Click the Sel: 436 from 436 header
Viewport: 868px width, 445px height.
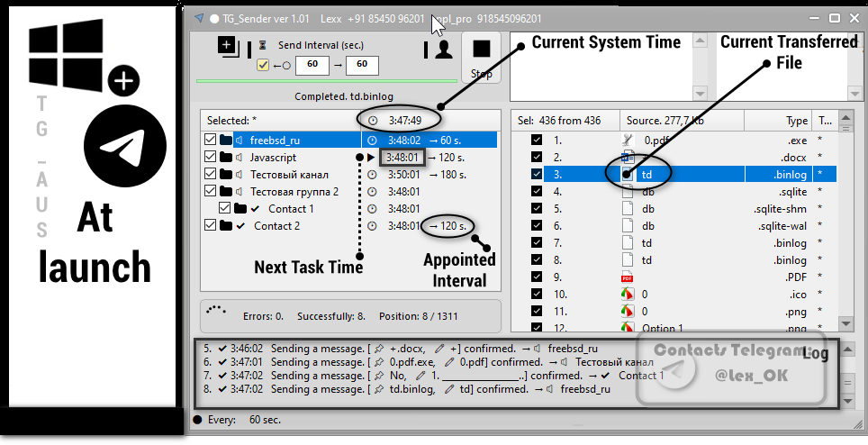(565, 120)
